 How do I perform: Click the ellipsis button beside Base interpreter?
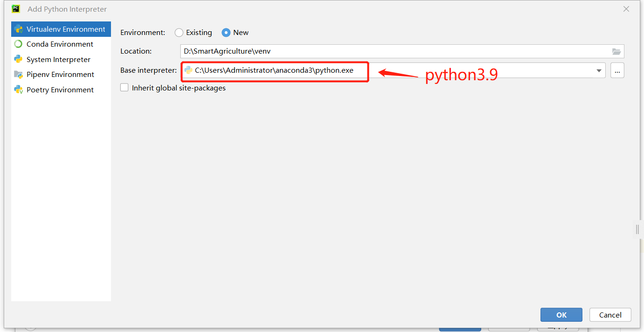[617, 71]
